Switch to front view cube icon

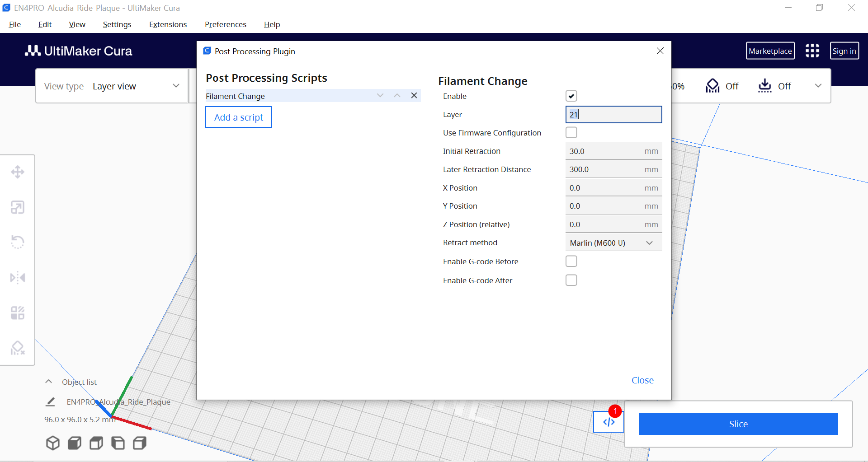(x=75, y=443)
